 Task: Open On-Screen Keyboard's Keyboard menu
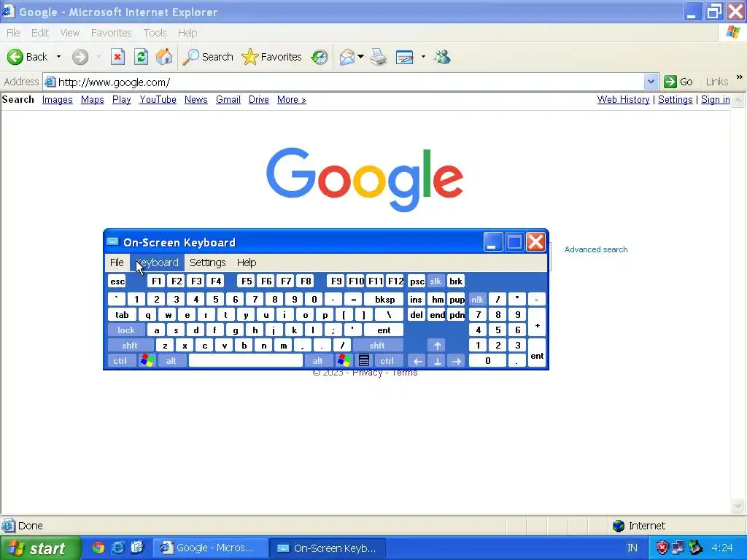pos(158,262)
